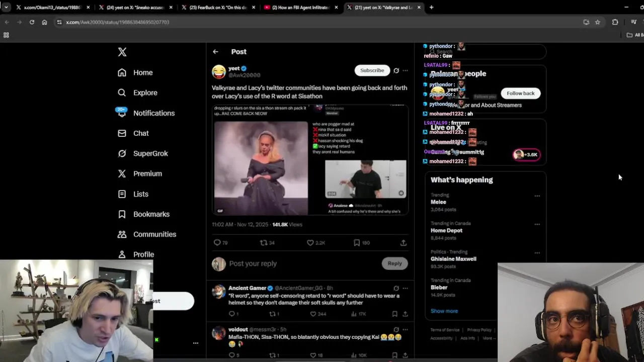
Task: Click the Profile person icon
Action: (x=122, y=254)
